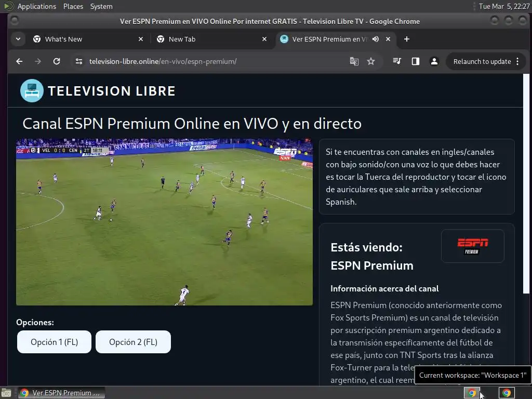Go back using the browser back arrow
The image size is (532, 399).
(19, 61)
